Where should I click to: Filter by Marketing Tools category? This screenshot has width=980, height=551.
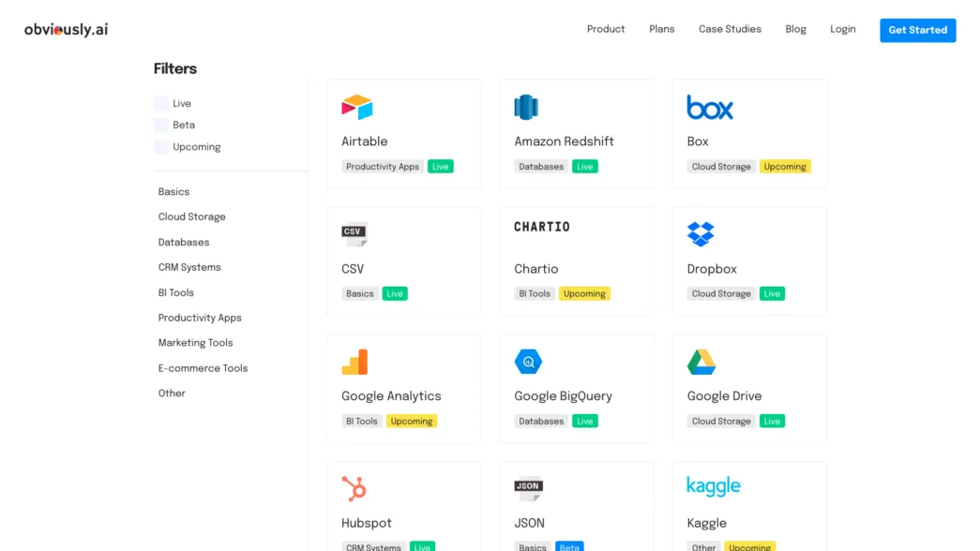196,343
